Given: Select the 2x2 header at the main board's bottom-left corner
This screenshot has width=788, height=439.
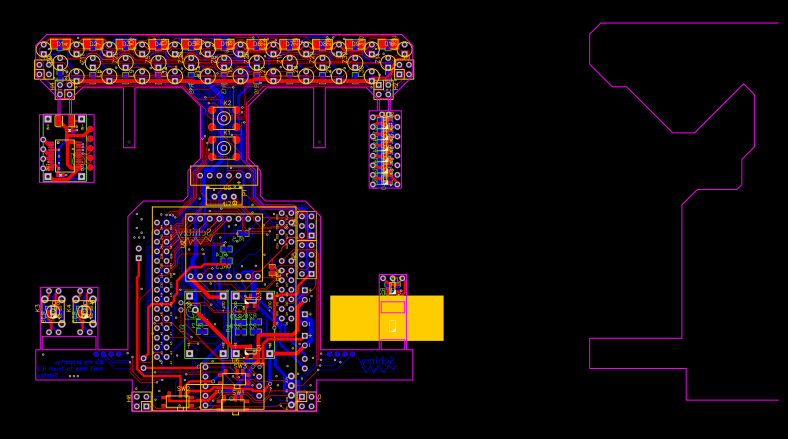Looking at the screenshot, I should (141, 401).
